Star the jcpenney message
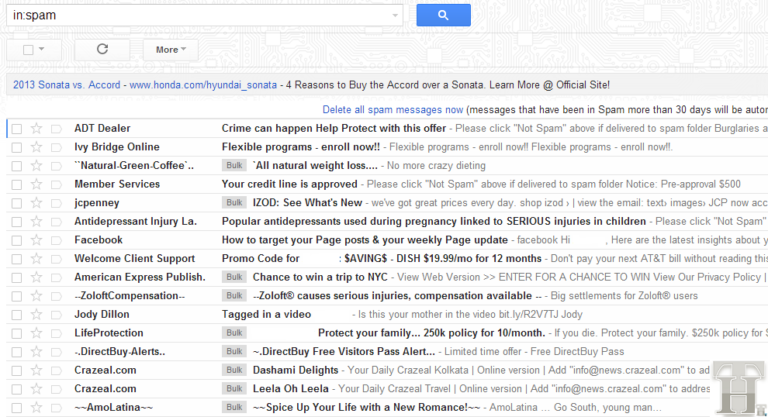 point(36,203)
